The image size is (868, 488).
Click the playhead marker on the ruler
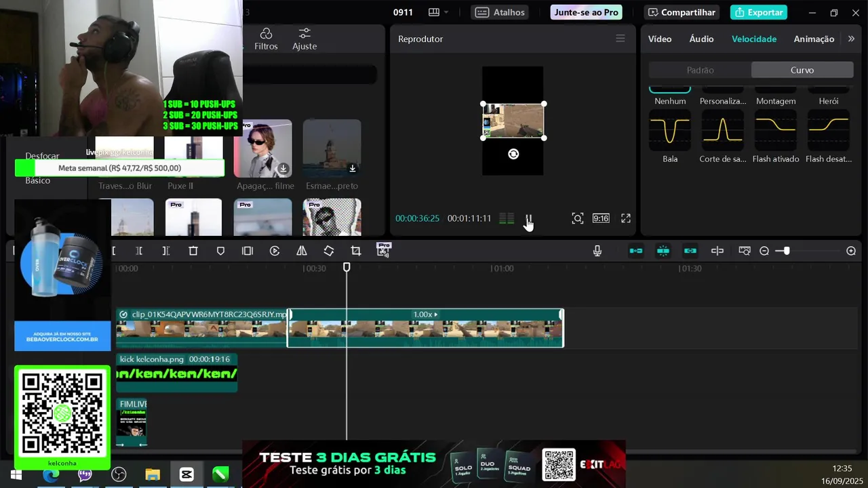click(x=347, y=268)
